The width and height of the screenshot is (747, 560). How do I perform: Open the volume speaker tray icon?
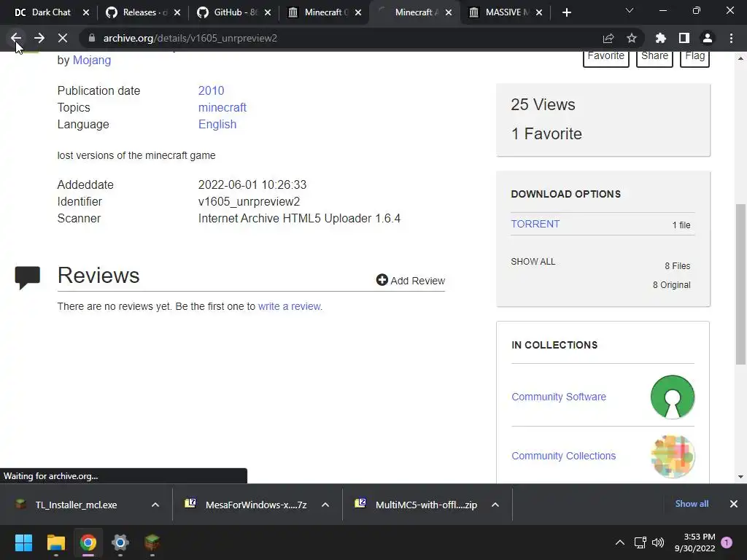click(x=658, y=542)
